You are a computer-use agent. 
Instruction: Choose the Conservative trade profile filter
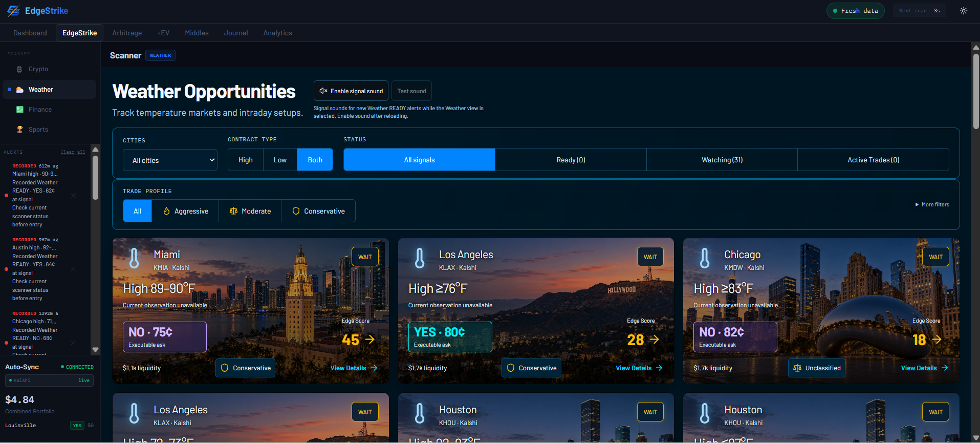pos(318,211)
